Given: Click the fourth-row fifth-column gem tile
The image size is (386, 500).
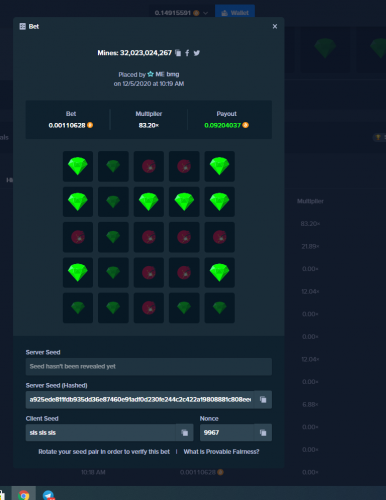Looking at the screenshot, I should pos(219,272).
